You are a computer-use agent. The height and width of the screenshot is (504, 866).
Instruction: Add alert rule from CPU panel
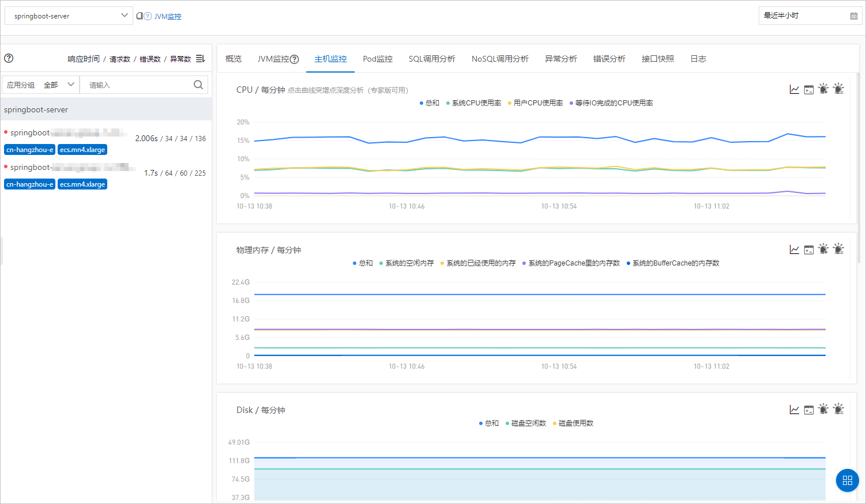(823, 89)
